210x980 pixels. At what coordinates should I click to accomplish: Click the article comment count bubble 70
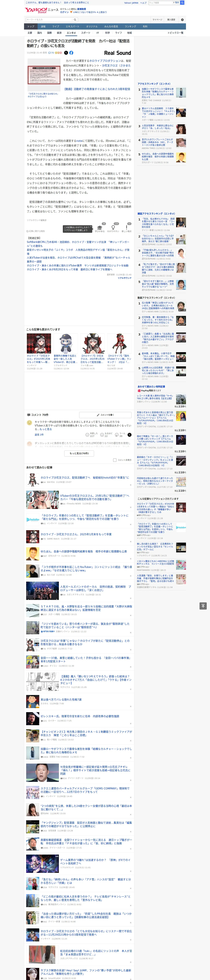click(x=51, y=53)
